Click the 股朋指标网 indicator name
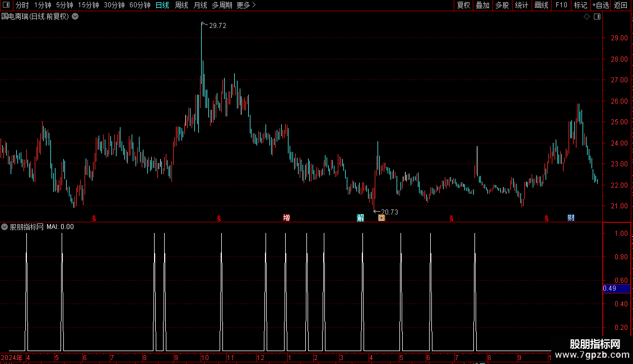 [x=27, y=227]
